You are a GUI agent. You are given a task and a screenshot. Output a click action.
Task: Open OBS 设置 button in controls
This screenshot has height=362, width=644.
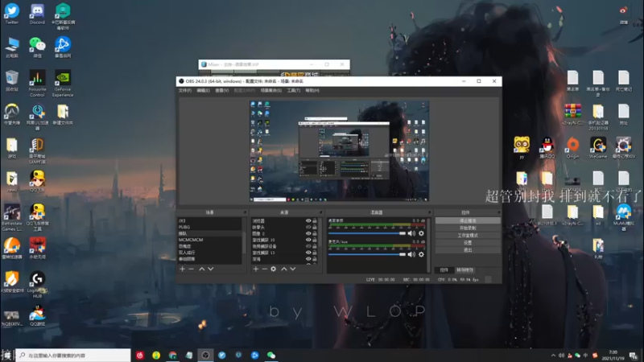[x=468, y=243]
